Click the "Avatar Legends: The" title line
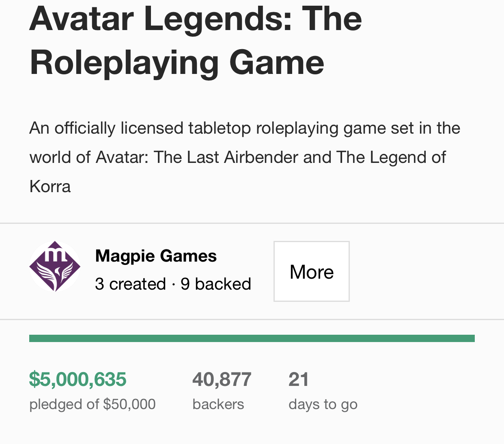This screenshot has height=444, width=504. [196, 19]
